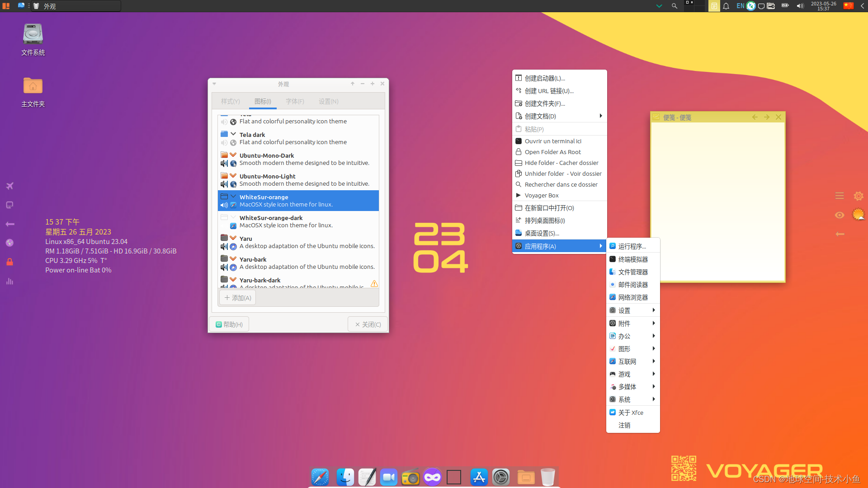Select 运行程序... in the submenu
Viewport: 868px width, 488px height.
tap(633, 246)
